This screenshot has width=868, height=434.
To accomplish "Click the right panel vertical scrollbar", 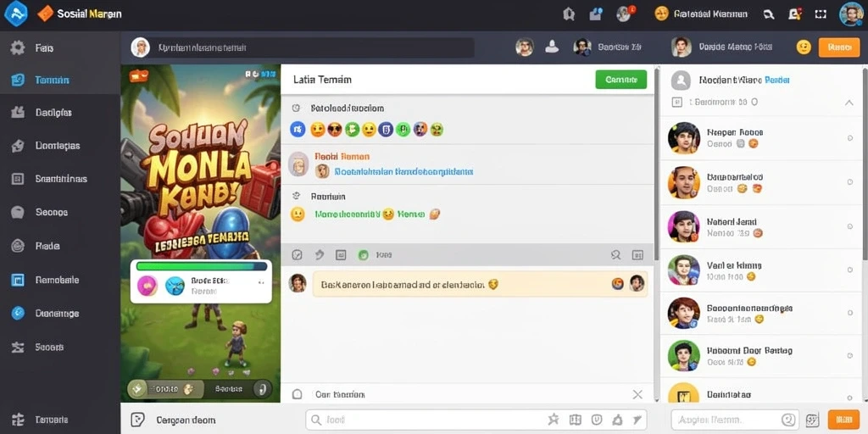I will [865, 164].
